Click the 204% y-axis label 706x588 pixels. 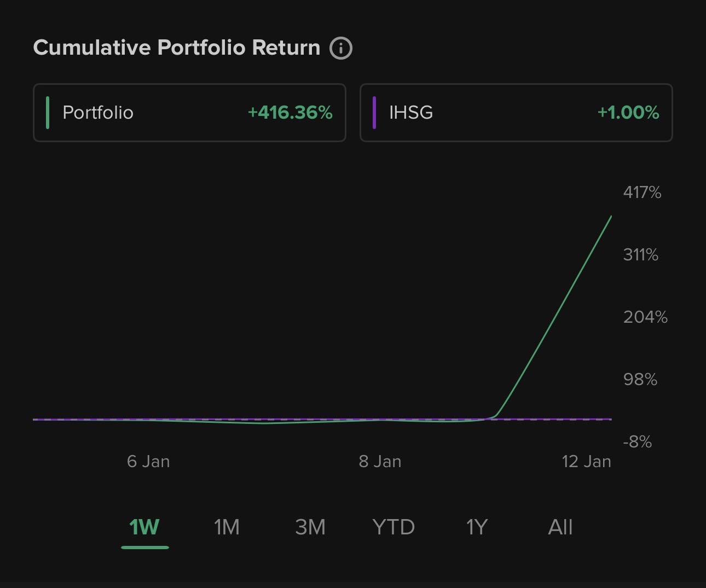[x=645, y=317]
